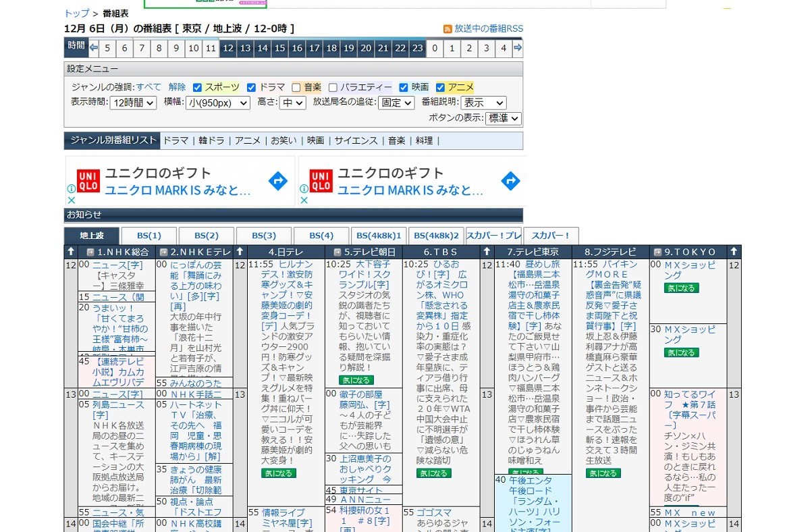Open アニメ in genre program list
The height and width of the screenshot is (532, 810).
pos(247,140)
